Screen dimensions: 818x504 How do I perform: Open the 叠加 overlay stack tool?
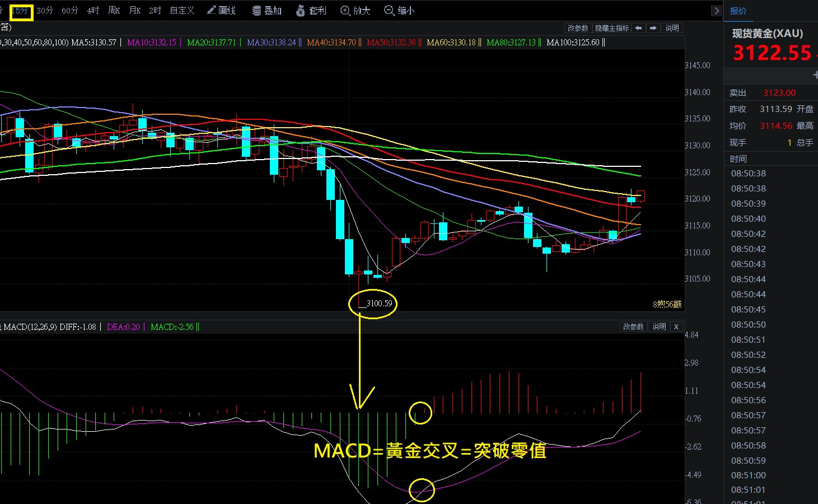click(x=267, y=11)
